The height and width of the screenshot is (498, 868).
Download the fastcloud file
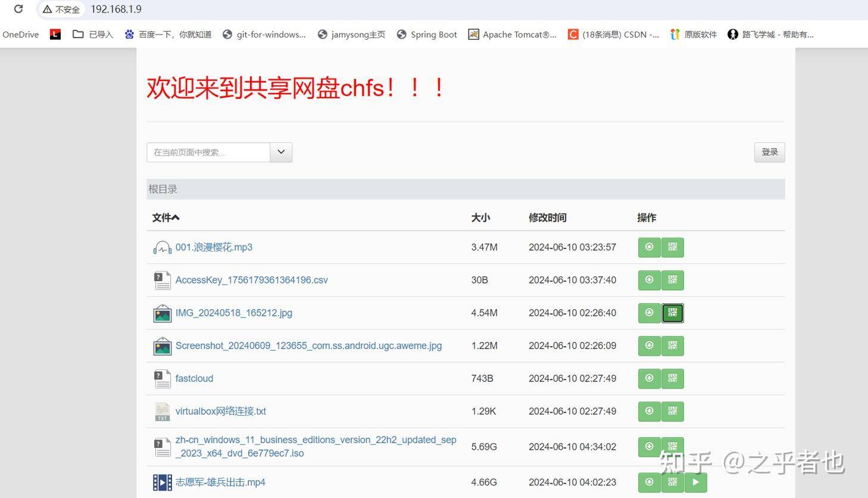pos(650,378)
